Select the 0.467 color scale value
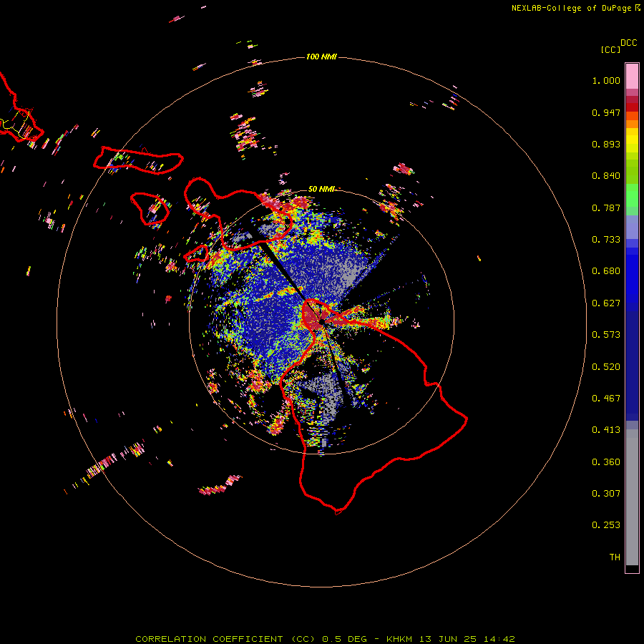644x644 pixels. tap(606, 399)
